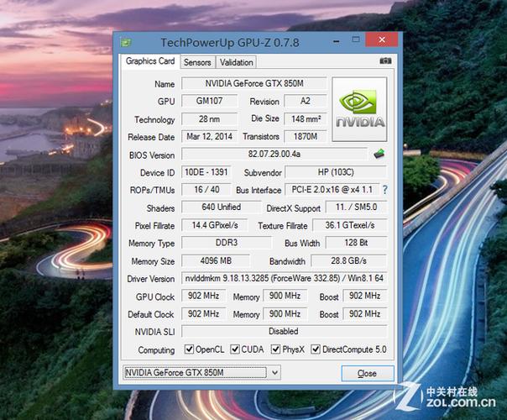This screenshot has height=420, width=507.
Task: Minimize the GPU-Z window
Action: (337, 42)
